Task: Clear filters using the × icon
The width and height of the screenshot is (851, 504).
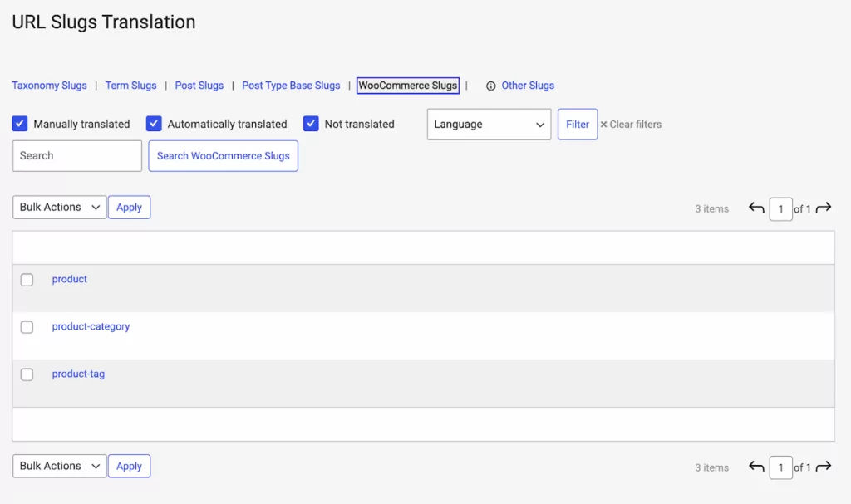Action: [603, 124]
